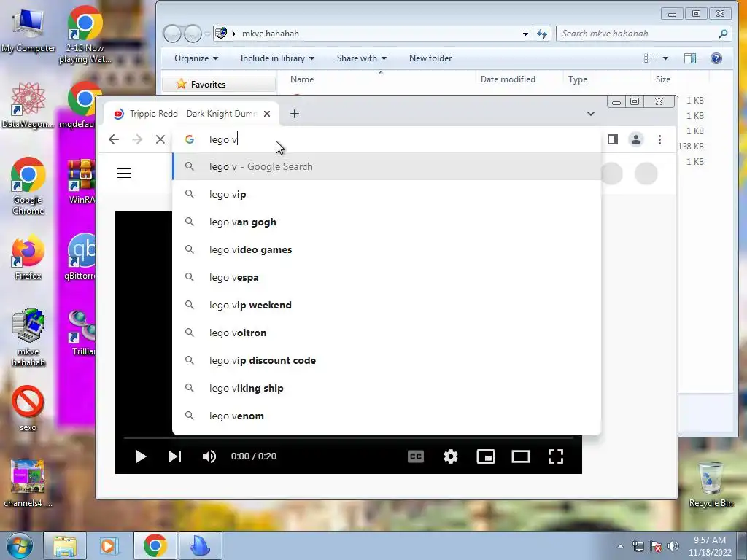Enter fullscreen video mode
This screenshot has width=747, height=560.
coord(556,456)
